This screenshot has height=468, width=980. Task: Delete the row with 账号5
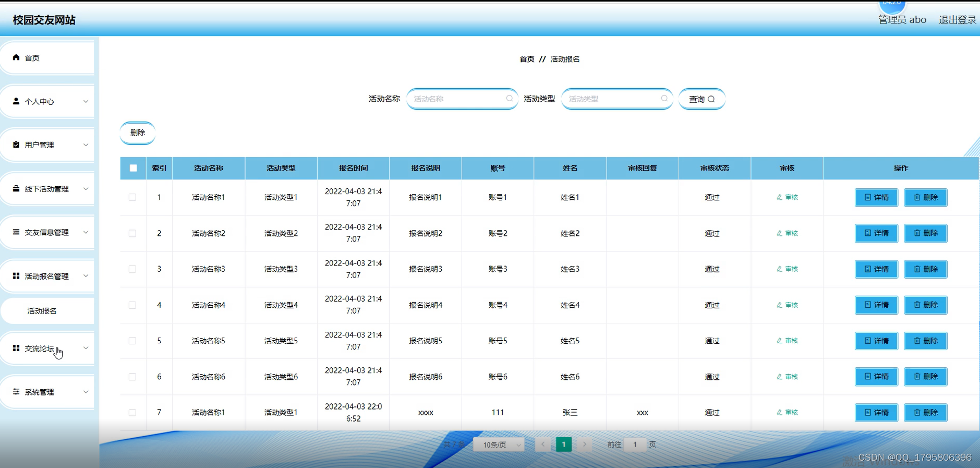point(925,341)
